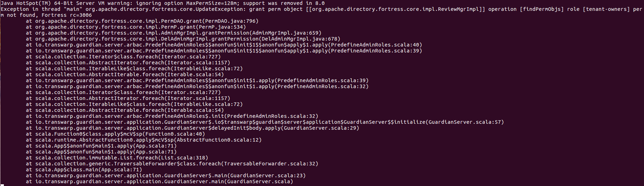This screenshot has width=644, height=186.
Task: Click the GuardianServer.scala:57 initialize frame
Action: [x=465, y=122]
